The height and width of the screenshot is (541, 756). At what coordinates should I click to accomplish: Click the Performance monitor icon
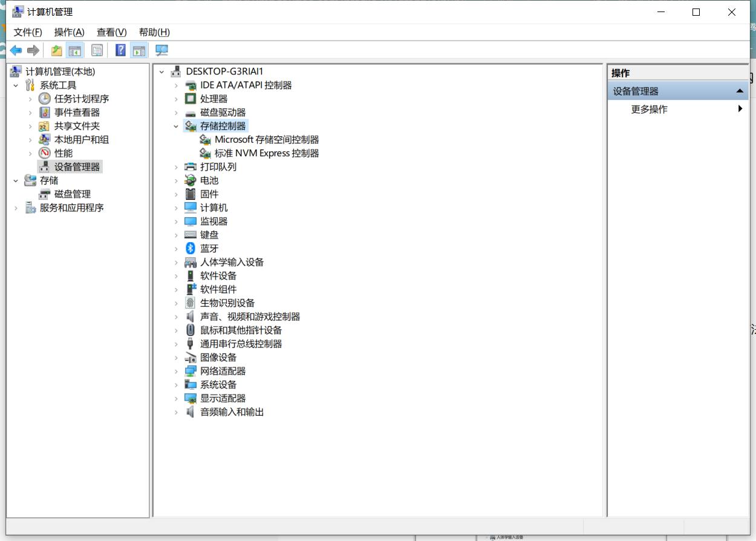pos(45,153)
